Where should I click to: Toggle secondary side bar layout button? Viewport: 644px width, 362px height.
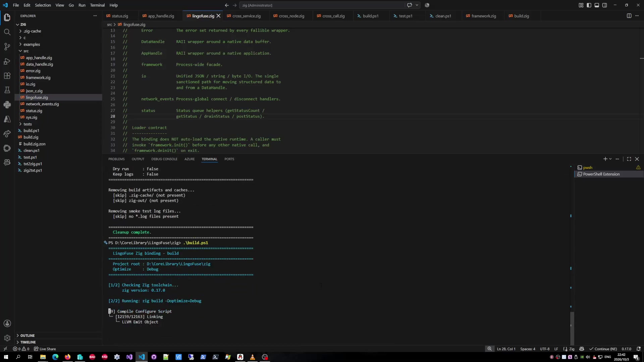tap(604, 5)
